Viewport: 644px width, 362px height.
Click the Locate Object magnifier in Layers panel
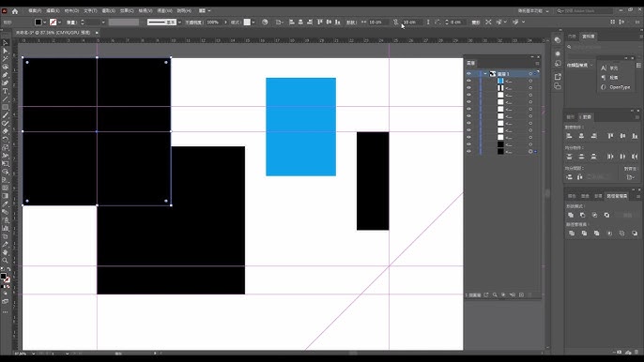point(495,294)
